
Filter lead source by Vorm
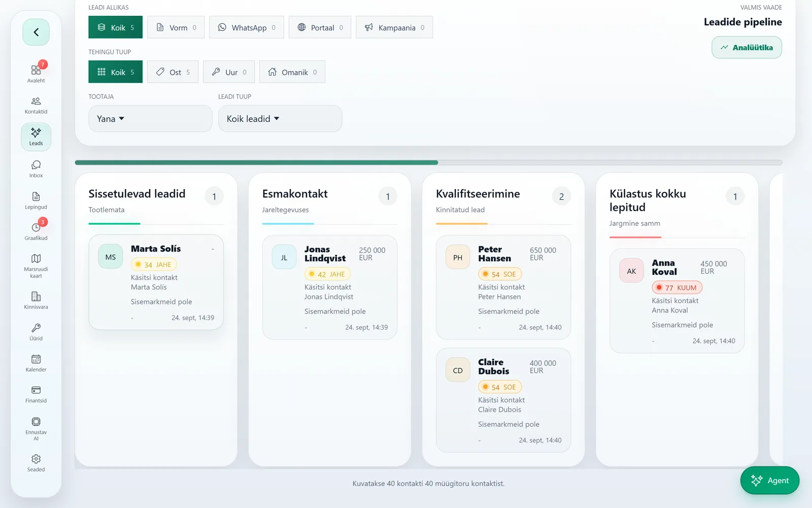click(176, 27)
